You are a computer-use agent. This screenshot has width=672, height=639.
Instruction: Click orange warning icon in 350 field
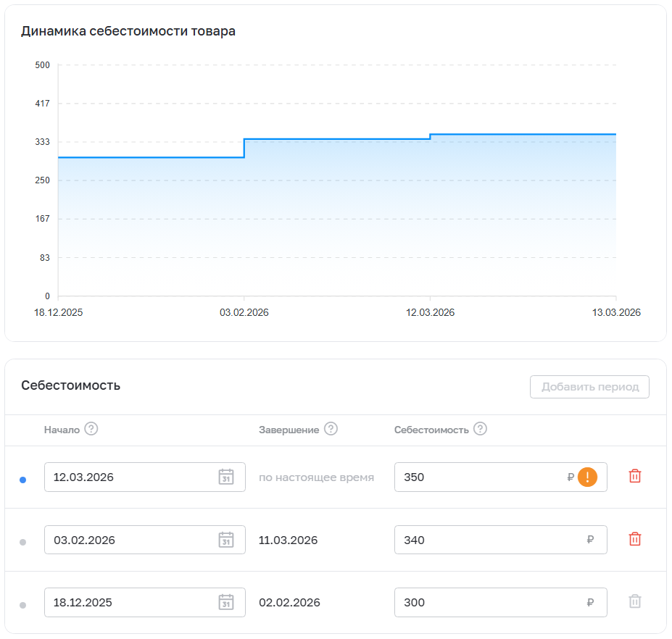[x=587, y=477]
